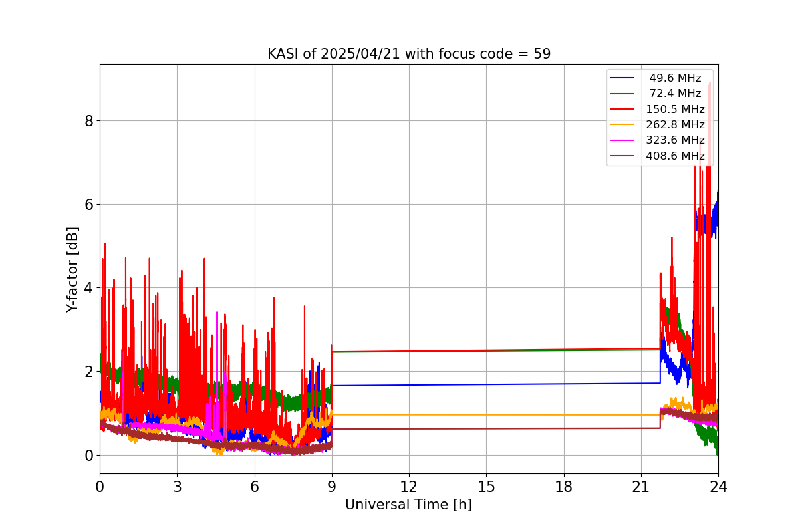Click y-axis tick label 4
798x532 pixels.
click(x=88, y=288)
